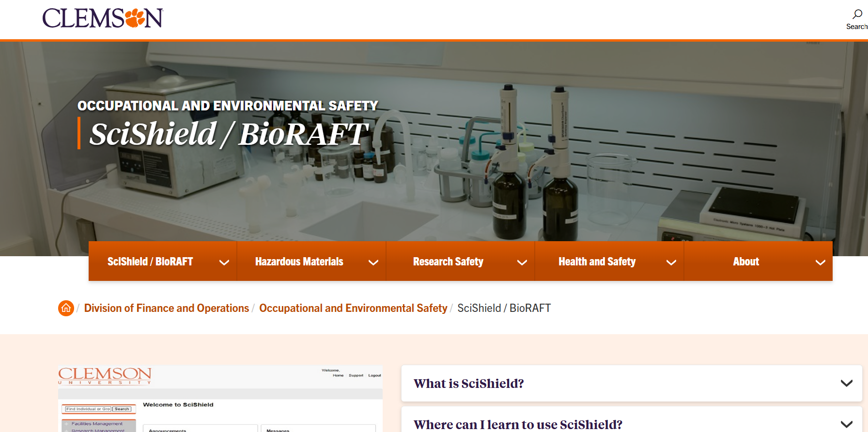Click the chevron on 'Where can I learn' panel
Screen dimensions: 868x432
click(847, 424)
